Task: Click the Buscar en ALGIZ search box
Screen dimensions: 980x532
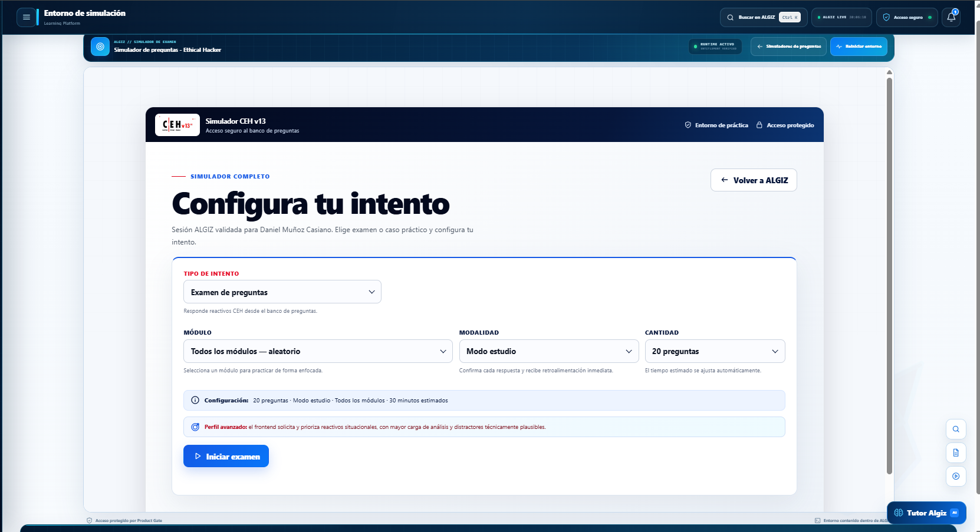Action: click(x=764, y=17)
